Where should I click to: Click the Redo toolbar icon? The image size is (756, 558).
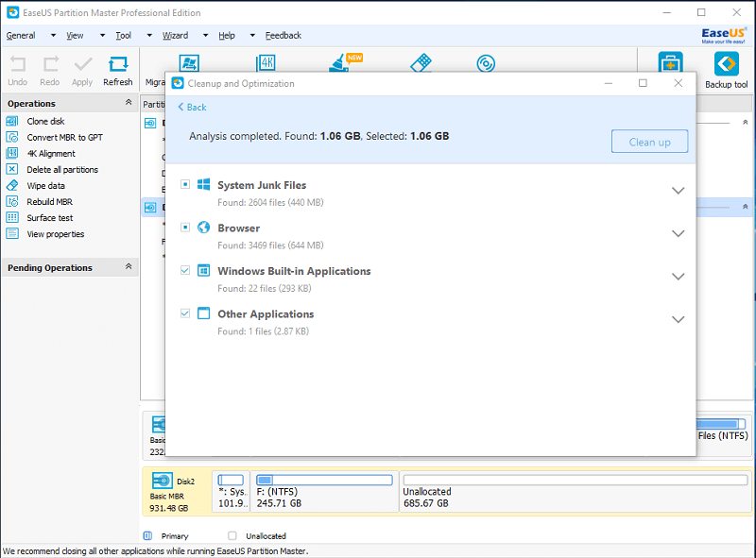pyautogui.click(x=50, y=64)
